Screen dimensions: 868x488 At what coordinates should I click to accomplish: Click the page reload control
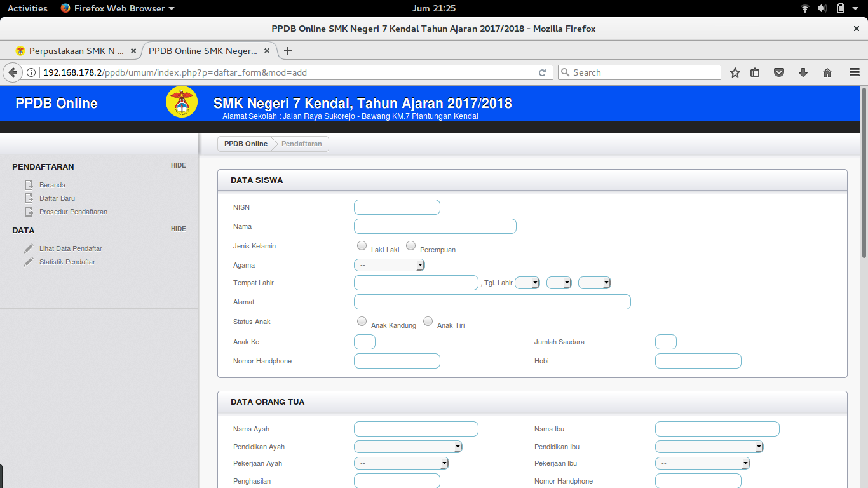coord(542,72)
